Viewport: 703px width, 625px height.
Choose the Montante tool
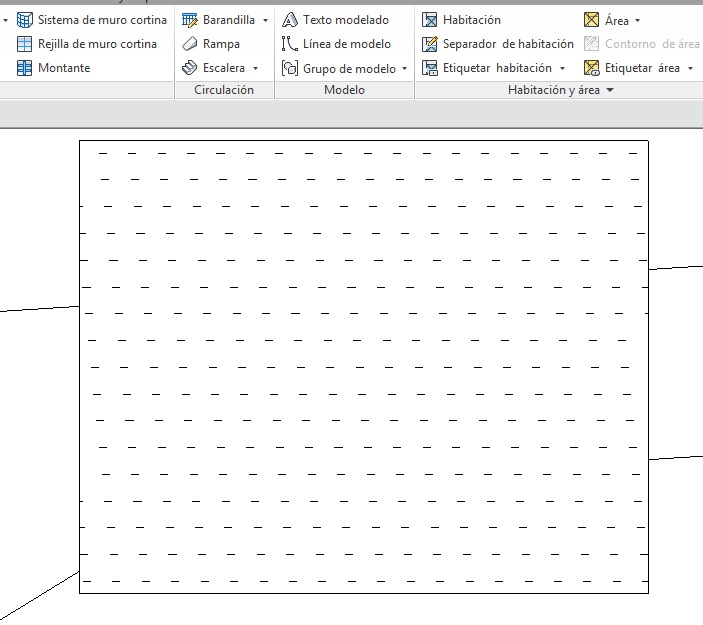click(x=63, y=68)
